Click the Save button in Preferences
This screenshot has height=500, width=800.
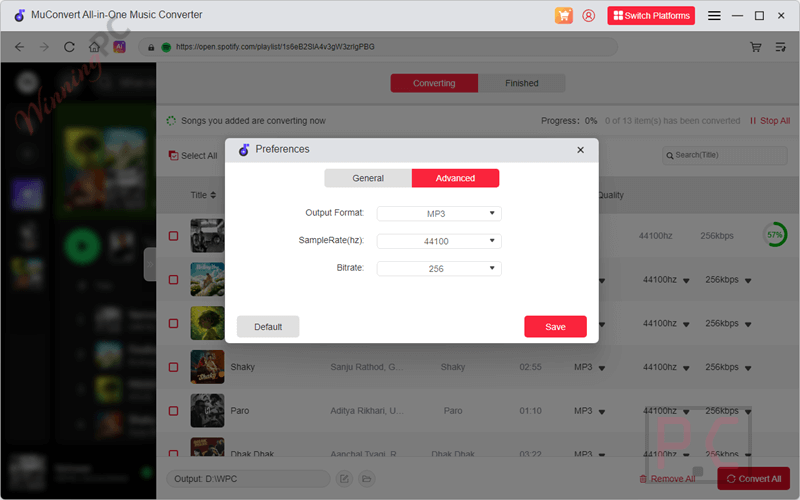coord(555,327)
